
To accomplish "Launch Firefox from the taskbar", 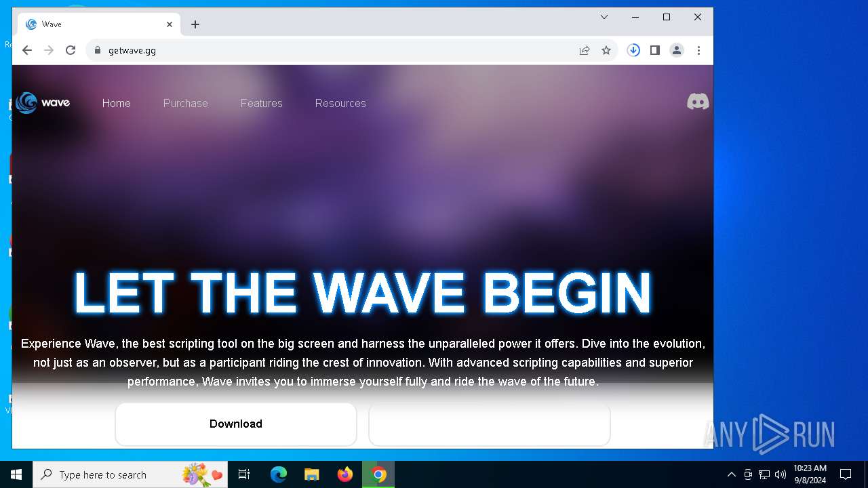I will coord(345,474).
